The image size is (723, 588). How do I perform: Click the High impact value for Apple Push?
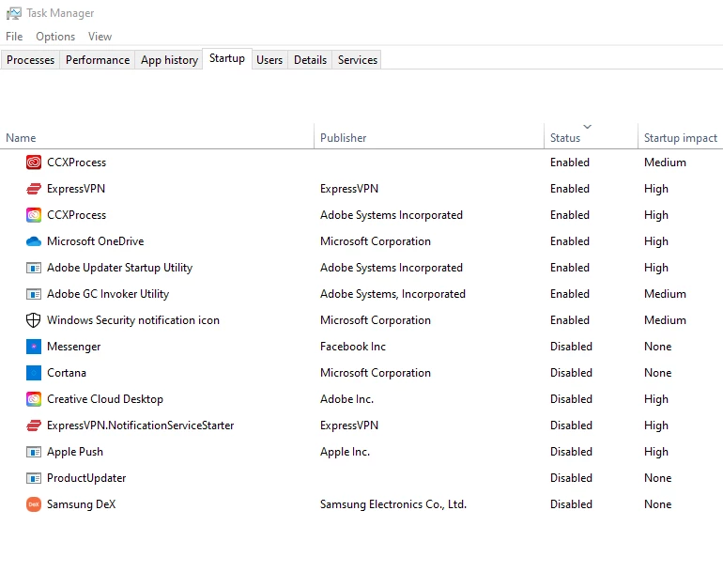coord(656,452)
